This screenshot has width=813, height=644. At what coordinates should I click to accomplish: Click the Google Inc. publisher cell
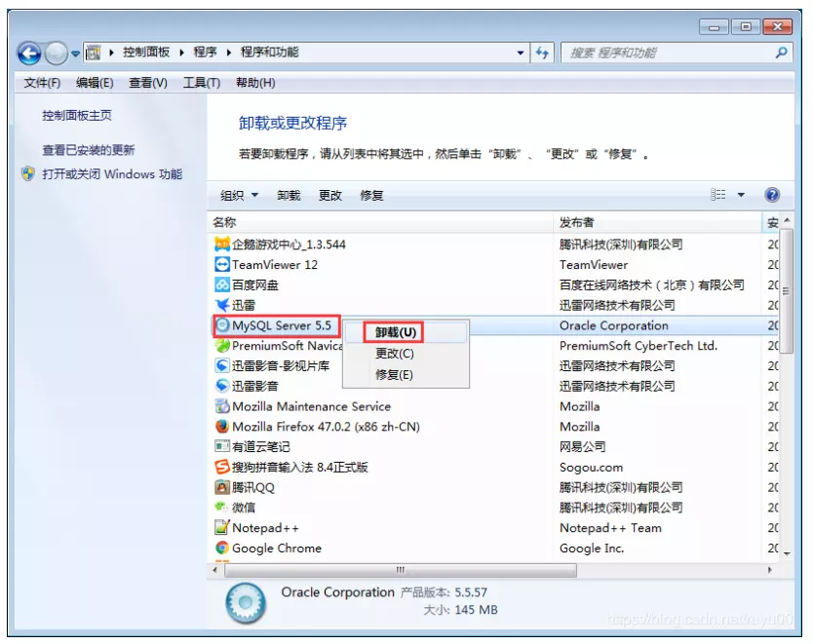pos(592,549)
